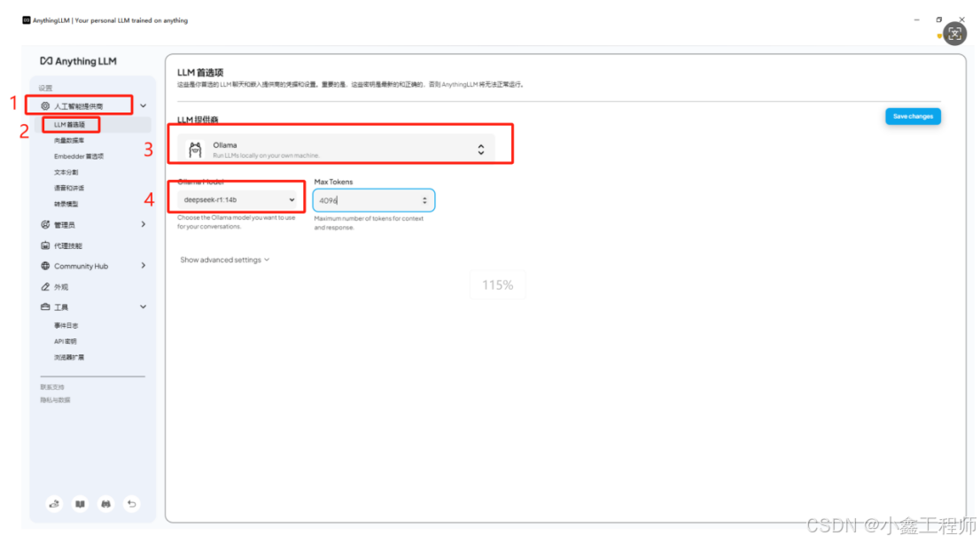
Task: Open 外观 appearance via its pen icon
Action: pos(45,287)
